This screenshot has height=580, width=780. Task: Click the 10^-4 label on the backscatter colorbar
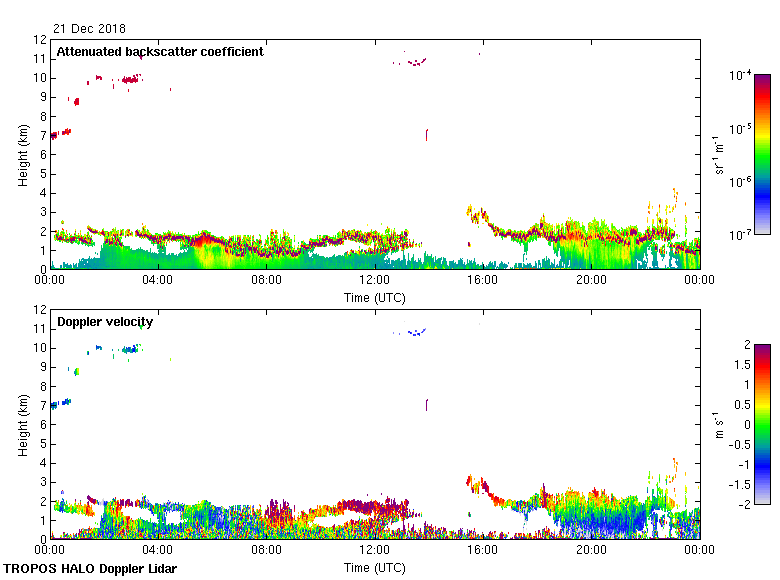741,76
